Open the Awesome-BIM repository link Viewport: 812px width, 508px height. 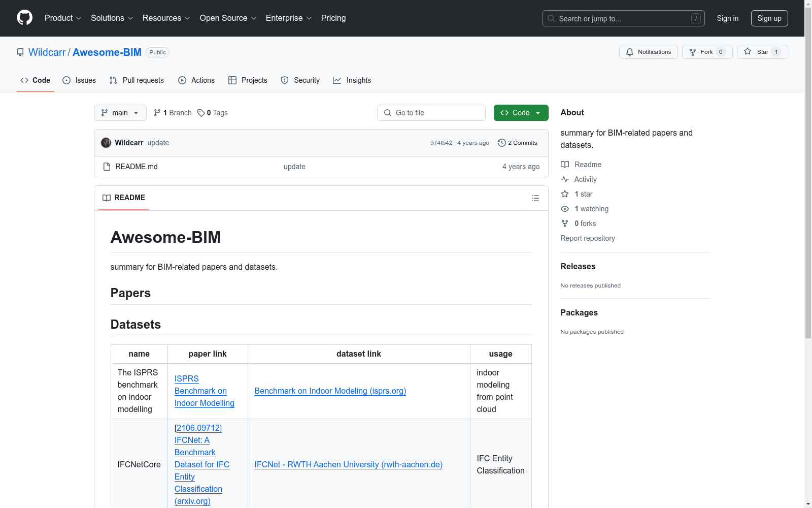pos(107,52)
